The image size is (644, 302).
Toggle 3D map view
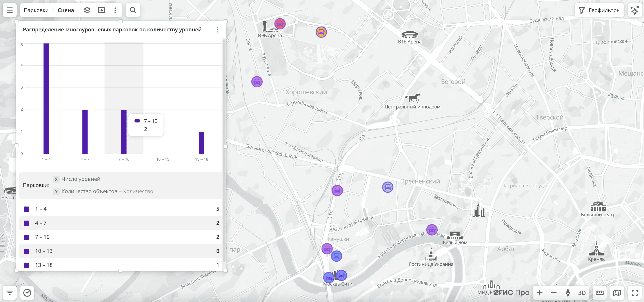[582, 293]
